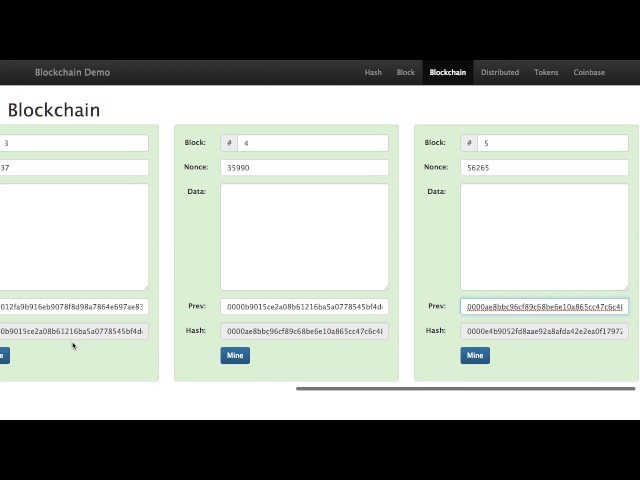This screenshot has height=480, width=640.
Task: Click the block 5 Hash field
Action: click(x=544, y=331)
